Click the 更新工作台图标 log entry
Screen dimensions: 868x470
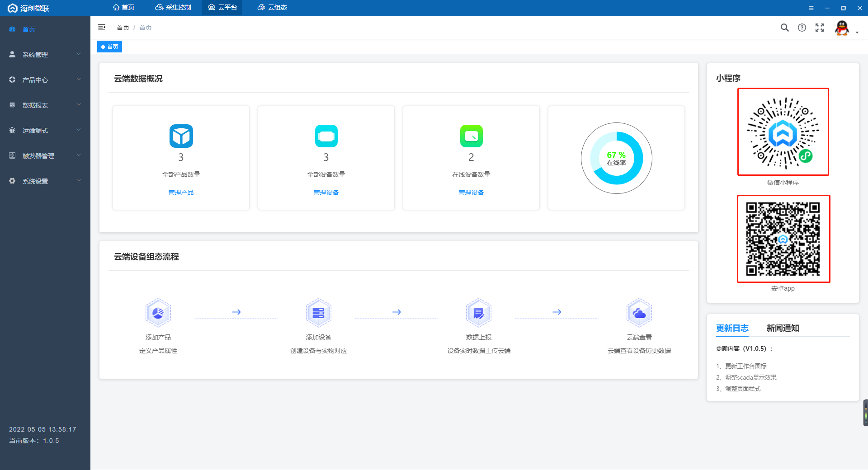click(741, 366)
